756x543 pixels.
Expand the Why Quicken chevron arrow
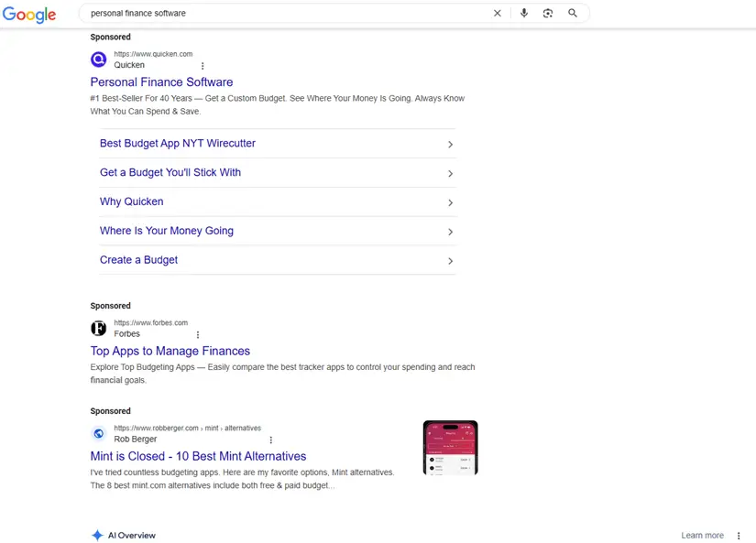pos(450,203)
